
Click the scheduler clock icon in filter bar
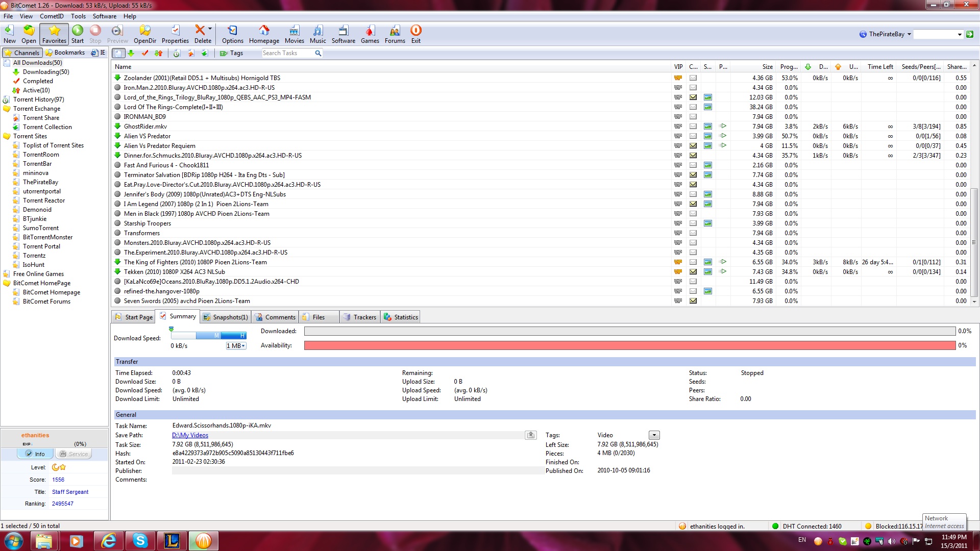177,53
